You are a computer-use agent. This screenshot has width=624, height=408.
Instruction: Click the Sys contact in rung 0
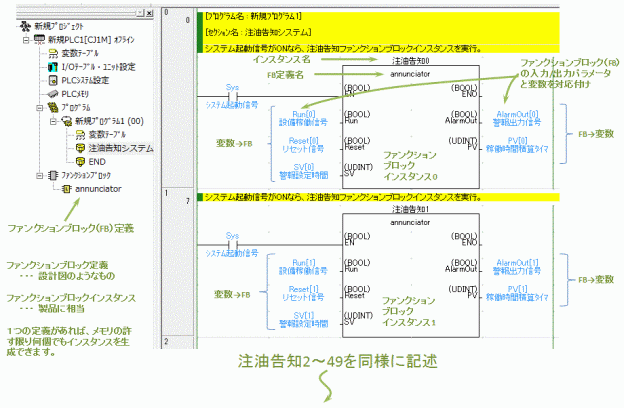(232, 96)
